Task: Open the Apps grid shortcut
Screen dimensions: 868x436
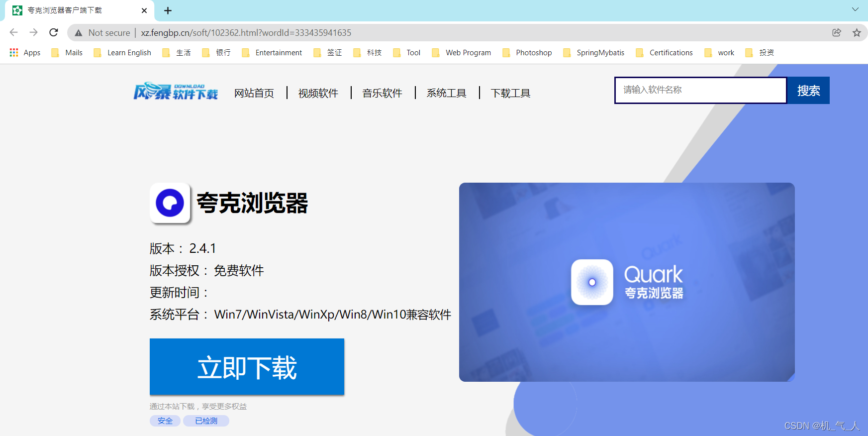Action: pyautogui.click(x=25, y=53)
